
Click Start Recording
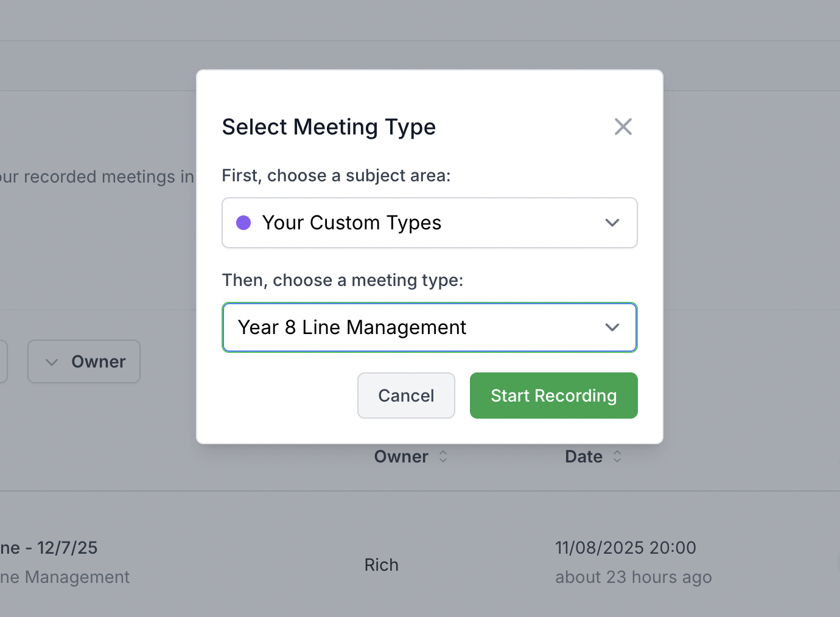pos(553,396)
